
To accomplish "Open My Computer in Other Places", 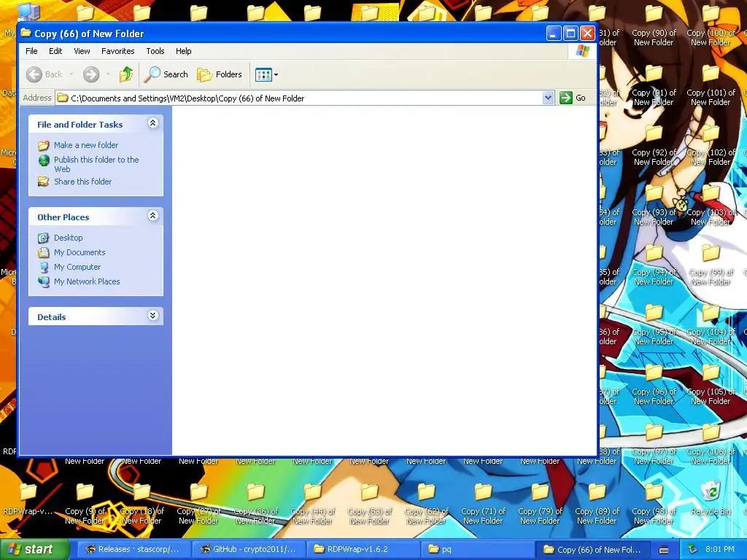I will tap(77, 267).
